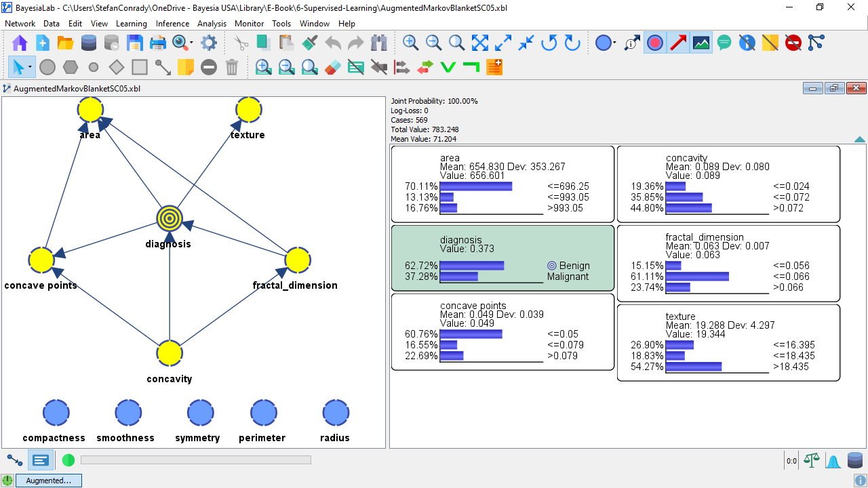Toggle the crossed-out info icon
This screenshot has width=868, height=488.
coord(747,43)
